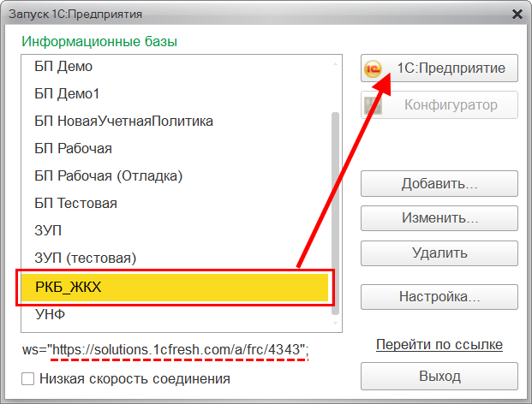Select the БП Рабочая infobase
The height and width of the screenshot is (404, 532).
(176, 149)
